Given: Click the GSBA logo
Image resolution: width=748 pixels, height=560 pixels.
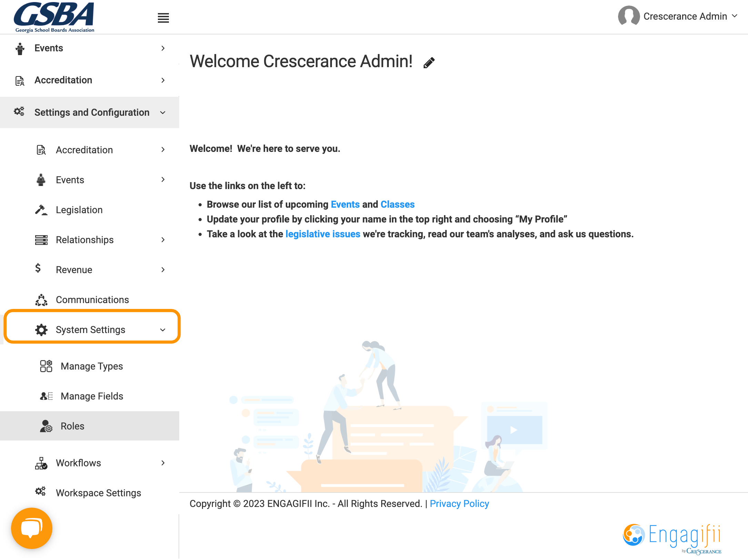Looking at the screenshot, I should [x=54, y=17].
